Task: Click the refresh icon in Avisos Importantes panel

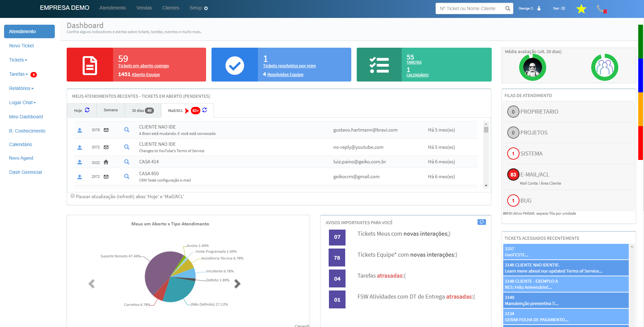Action: tap(482, 222)
